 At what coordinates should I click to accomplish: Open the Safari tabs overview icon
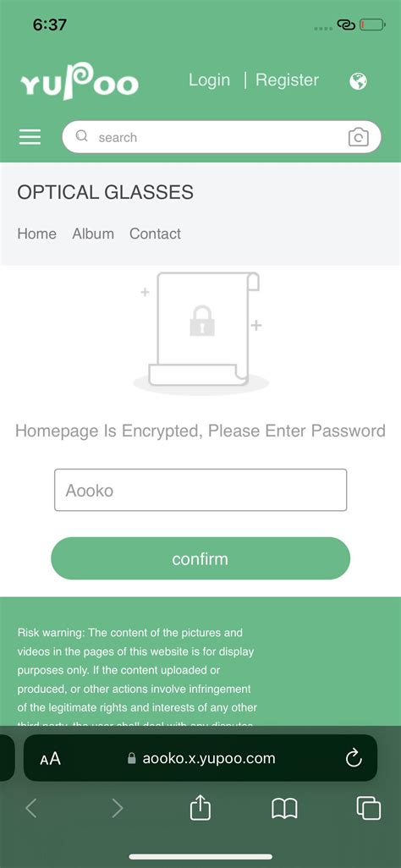(x=368, y=808)
